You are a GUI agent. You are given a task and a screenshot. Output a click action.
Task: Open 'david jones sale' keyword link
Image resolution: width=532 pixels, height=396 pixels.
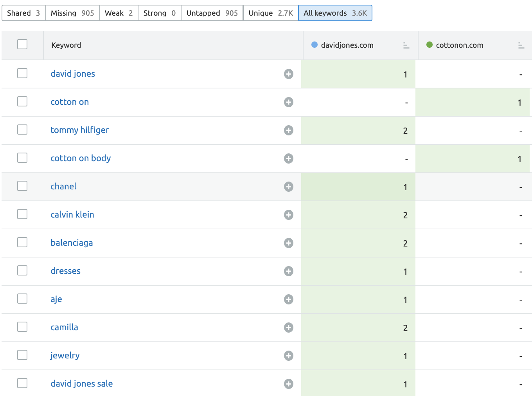point(81,383)
